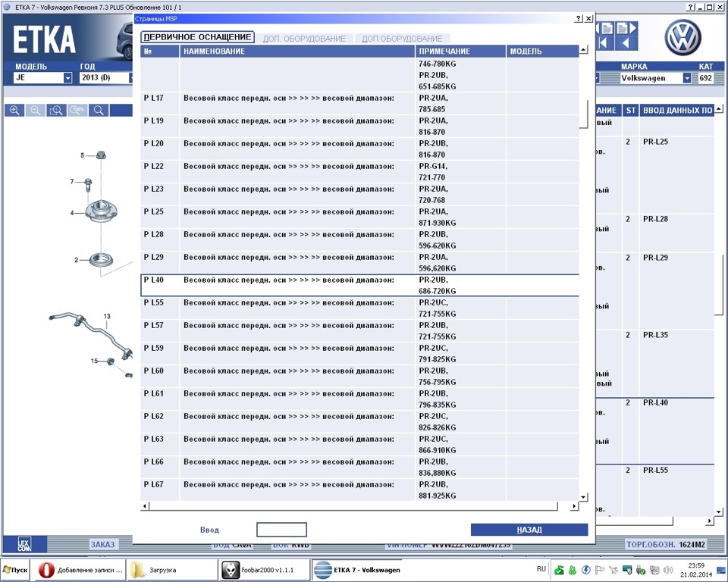Viewport: 728px width, 582px height.
Task: Click part number 13 on the diagram
Action: coord(107,316)
